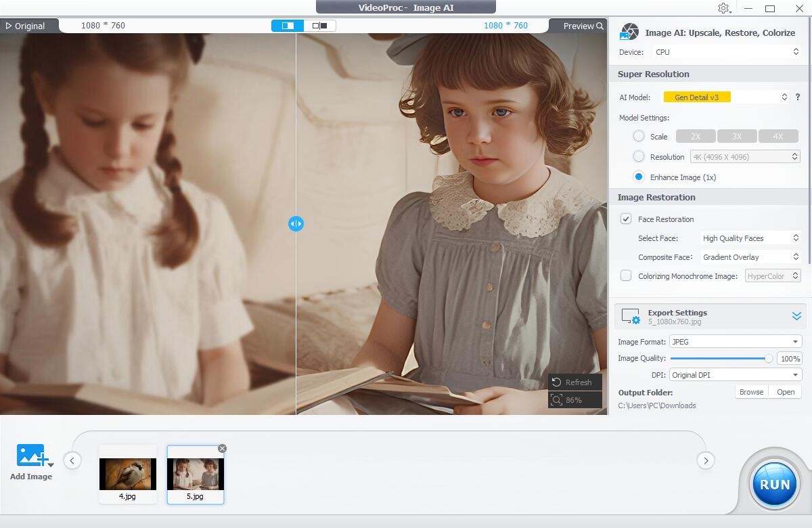Viewport: 812px width, 528px height.
Task: Switch to side-by-side compare view
Action: click(319, 26)
